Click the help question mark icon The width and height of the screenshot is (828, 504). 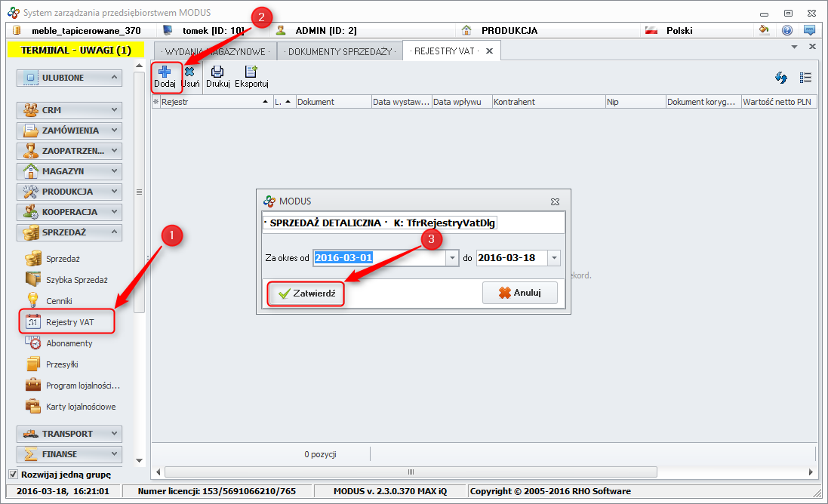(x=786, y=31)
